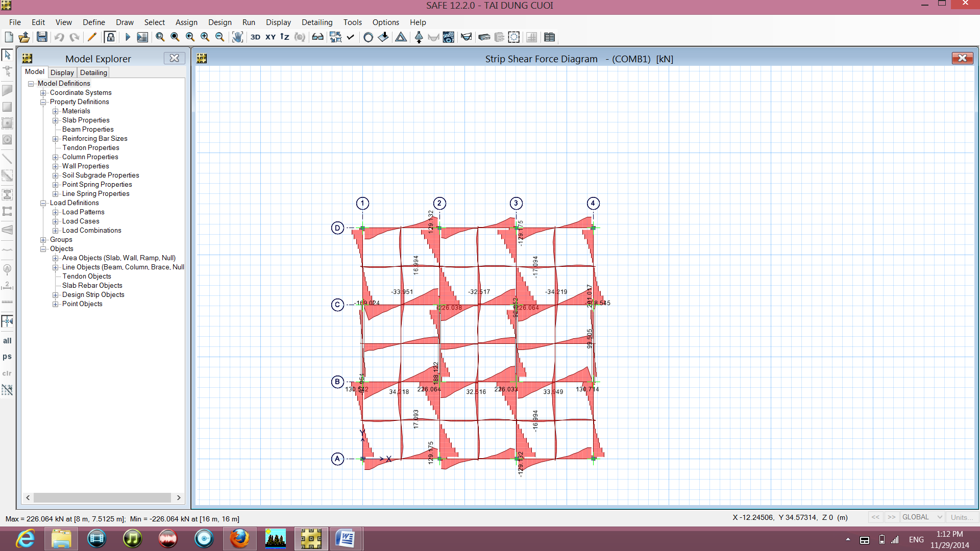Viewport: 980px width, 551px height.
Task: Click the New Model toolbar icon
Action: coord(9,37)
